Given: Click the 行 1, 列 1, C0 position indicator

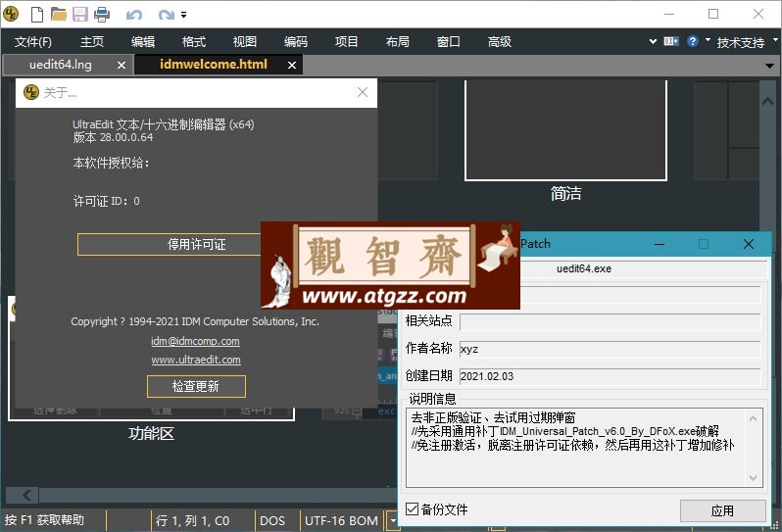Looking at the screenshot, I should click(192, 521).
